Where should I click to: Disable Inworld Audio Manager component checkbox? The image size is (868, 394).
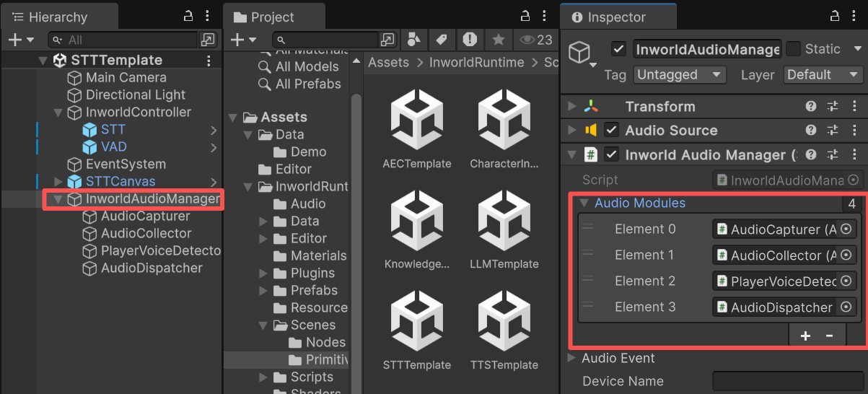611,155
